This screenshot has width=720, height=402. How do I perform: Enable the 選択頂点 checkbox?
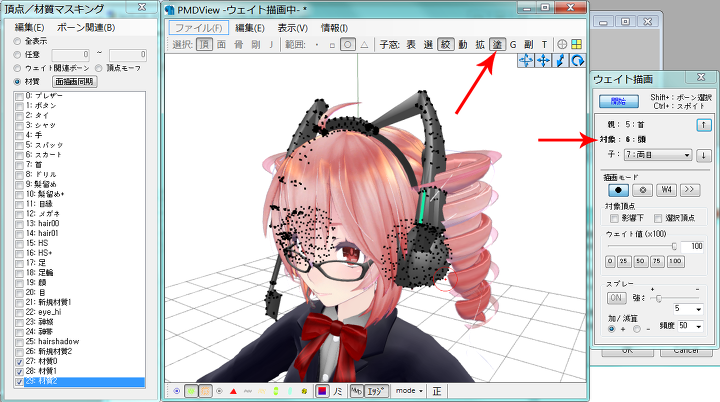(x=658, y=218)
